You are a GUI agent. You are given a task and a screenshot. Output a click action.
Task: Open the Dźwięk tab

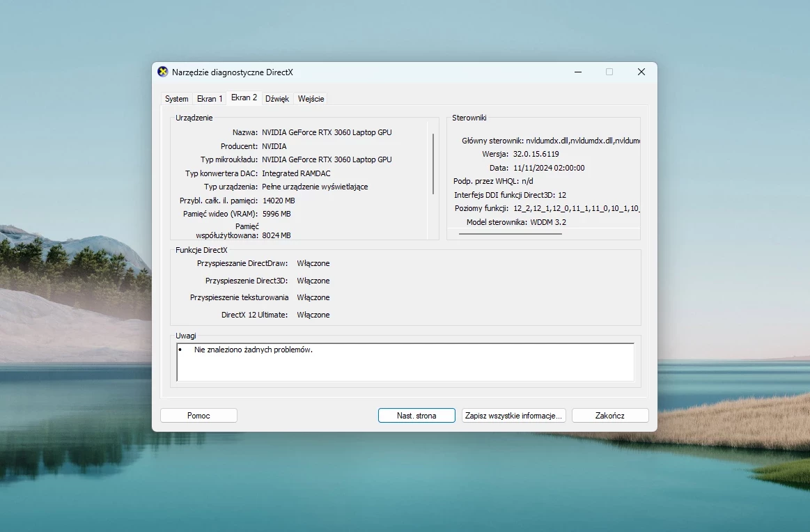click(277, 99)
